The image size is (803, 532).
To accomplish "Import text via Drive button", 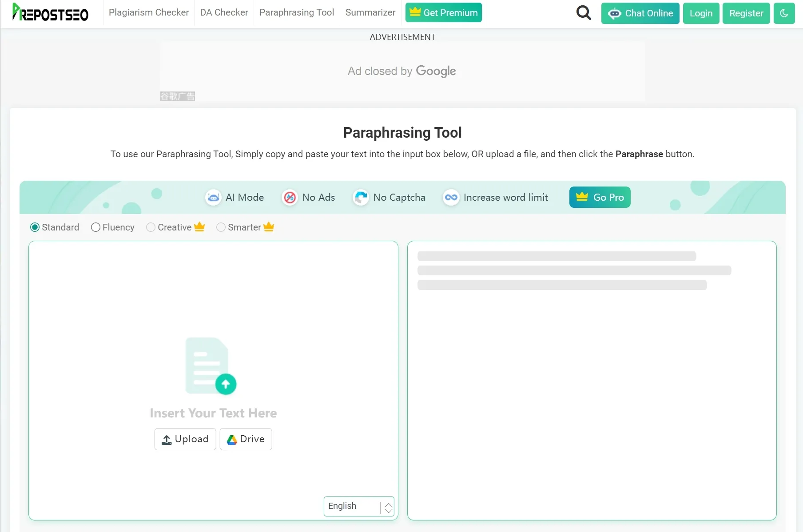I will [246, 439].
